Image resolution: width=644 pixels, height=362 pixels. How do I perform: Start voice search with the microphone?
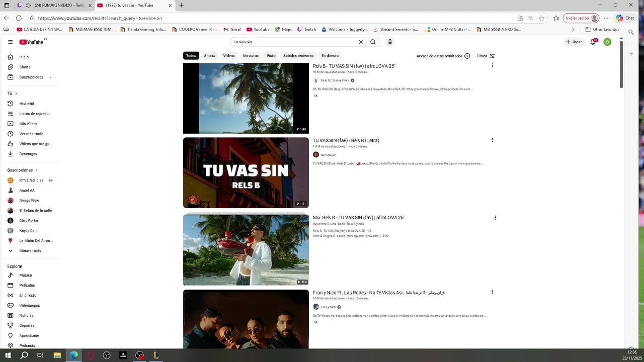click(x=389, y=42)
